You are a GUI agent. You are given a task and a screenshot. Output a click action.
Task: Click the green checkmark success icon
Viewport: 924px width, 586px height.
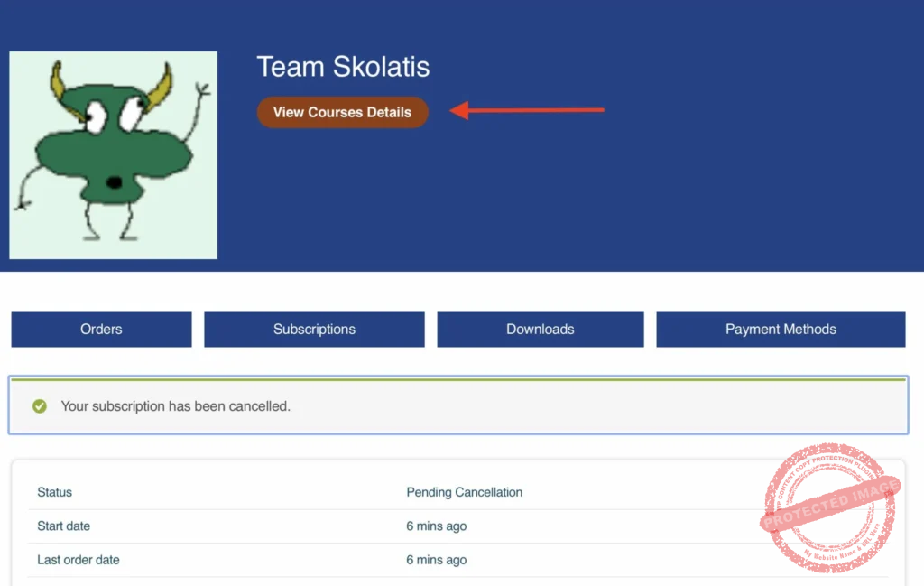point(40,406)
